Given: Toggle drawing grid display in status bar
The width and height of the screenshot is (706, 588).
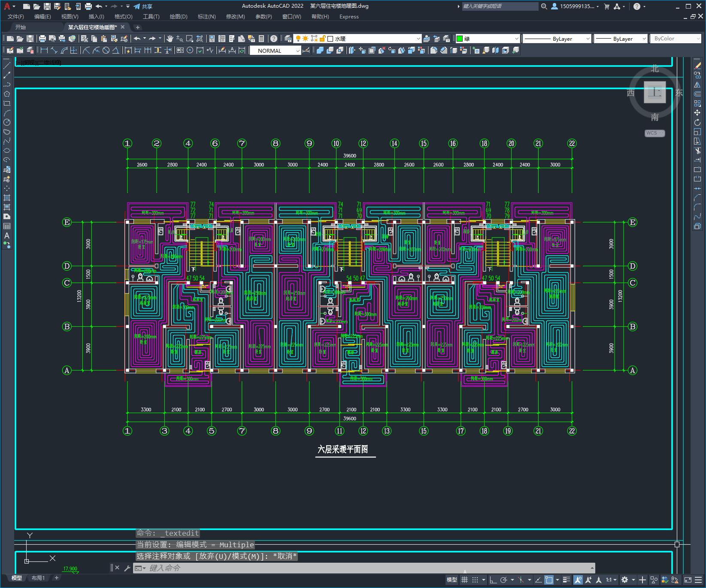Looking at the screenshot, I should coord(464,580).
